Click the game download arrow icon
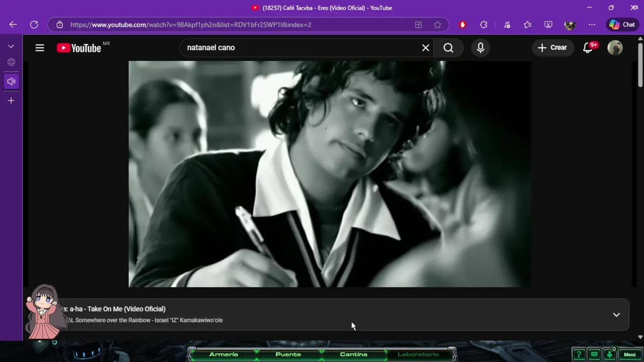644x362 pixels. (610, 354)
